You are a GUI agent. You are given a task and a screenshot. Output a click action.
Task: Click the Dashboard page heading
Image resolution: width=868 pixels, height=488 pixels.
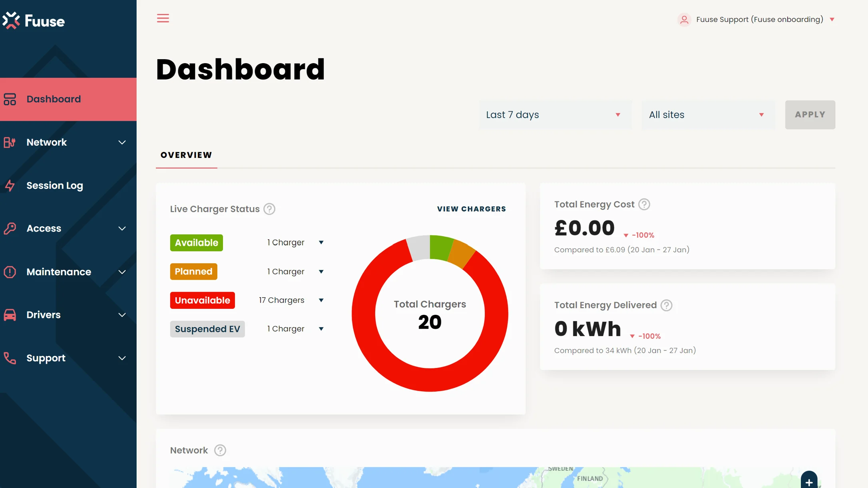pos(240,70)
